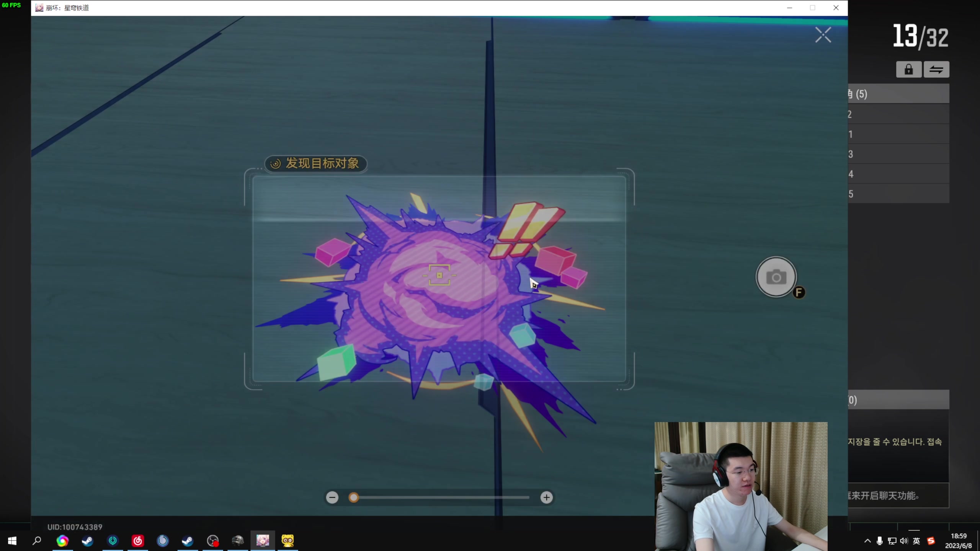Show hidden system tray icons
This screenshot has width=980, height=551.
pos(867,541)
